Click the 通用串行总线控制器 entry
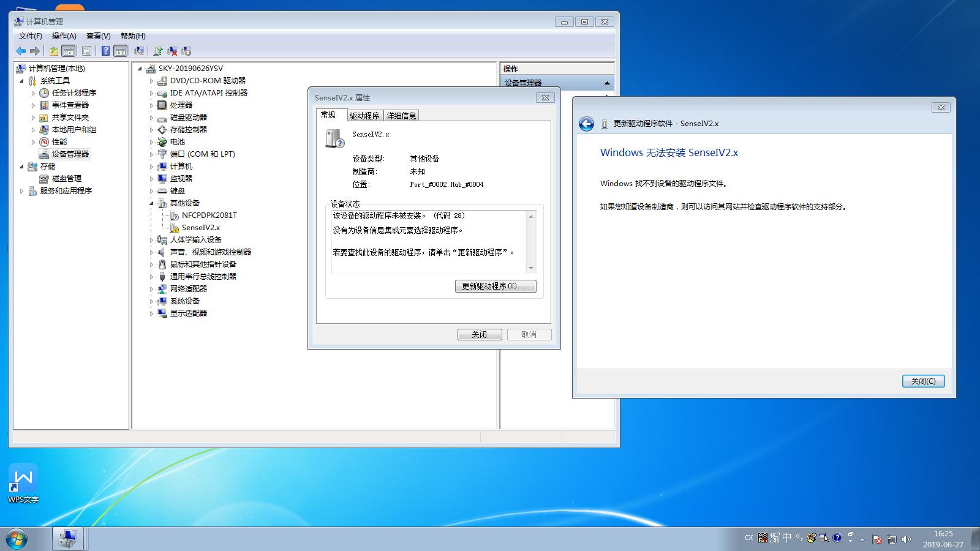Image resolution: width=980 pixels, height=551 pixels. (203, 276)
